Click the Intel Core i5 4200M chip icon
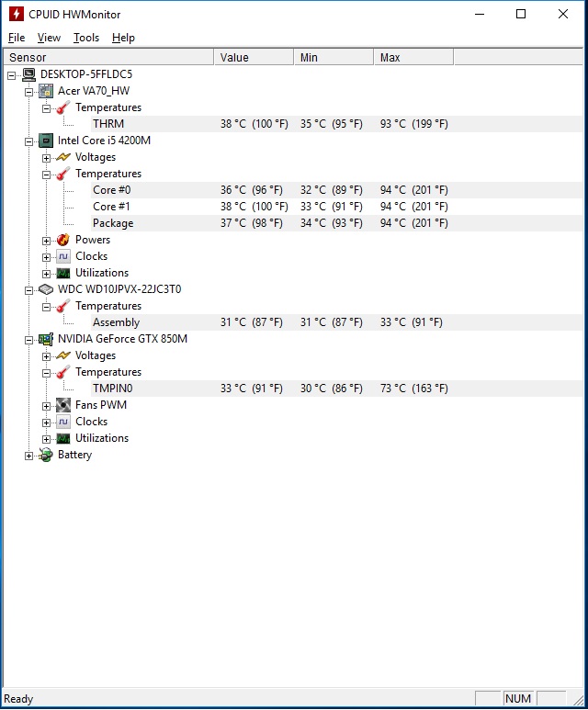The height and width of the screenshot is (710, 588). coord(46,141)
